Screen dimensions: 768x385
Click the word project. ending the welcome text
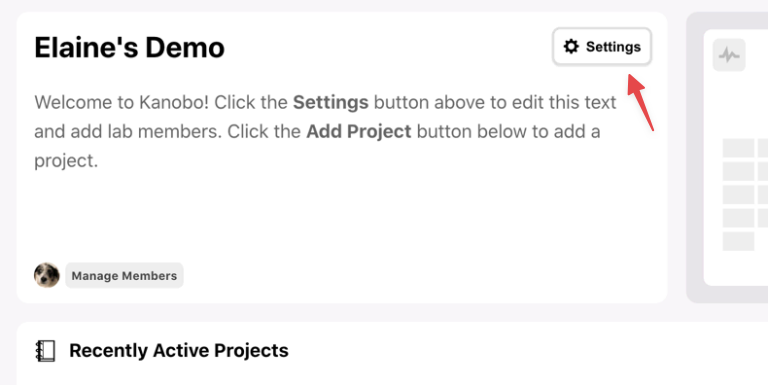[66, 161]
